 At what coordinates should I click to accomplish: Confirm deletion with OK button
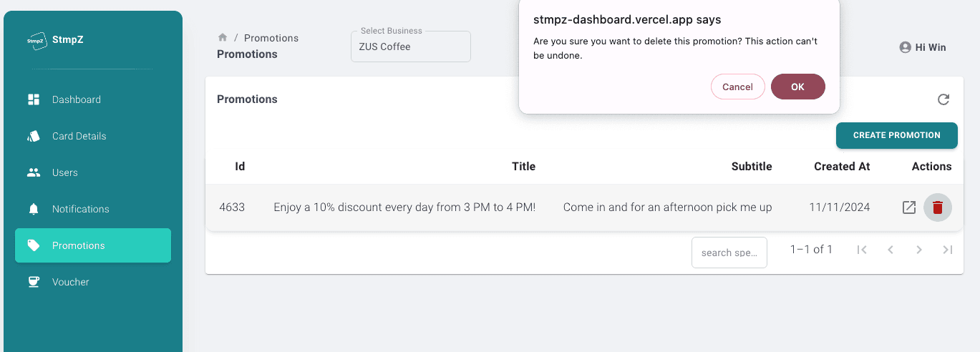[x=797, y=87]
